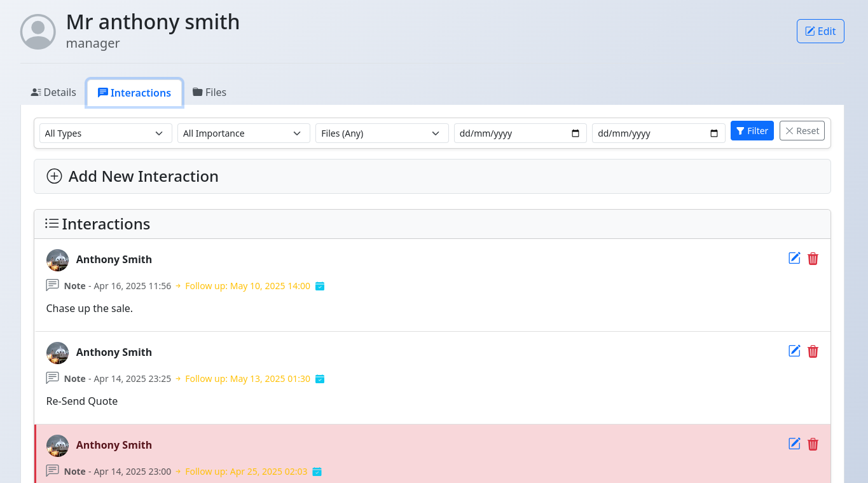Click calendar icon beside May 13 follow up
The image size is (868, 483).
point(320,379)
